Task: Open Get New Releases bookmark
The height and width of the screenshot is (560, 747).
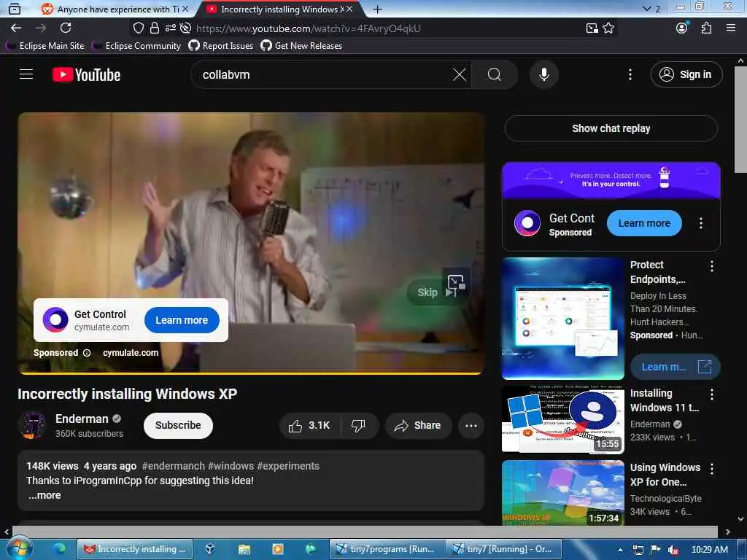Action: click(301, 46)
